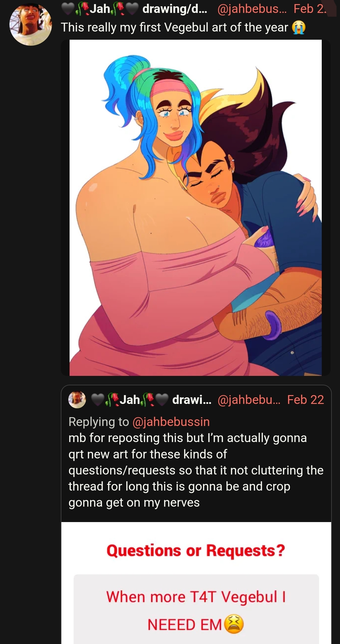Open the quoted tweet's small profile avatar
The image size is (340, 644).
77,400
